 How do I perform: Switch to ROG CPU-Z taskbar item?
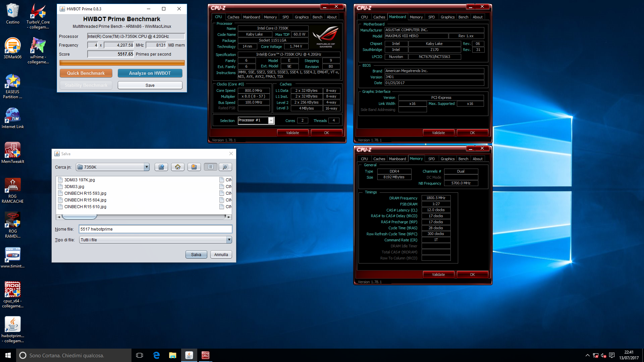[x=205, y=355]
